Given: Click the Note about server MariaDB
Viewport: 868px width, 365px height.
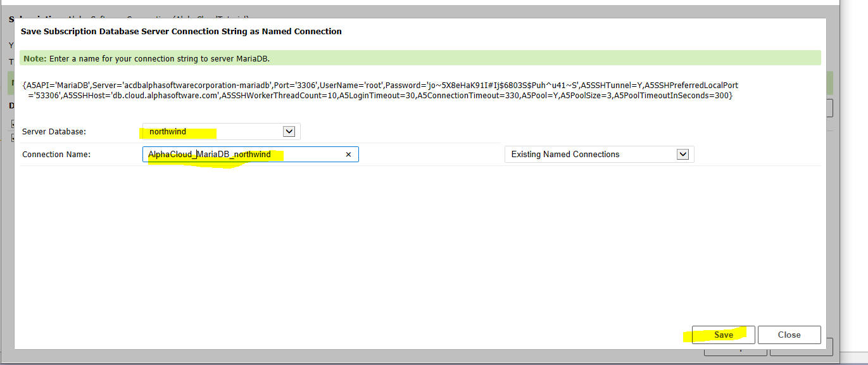Looking at the screenshot, I should pos(420,58).
